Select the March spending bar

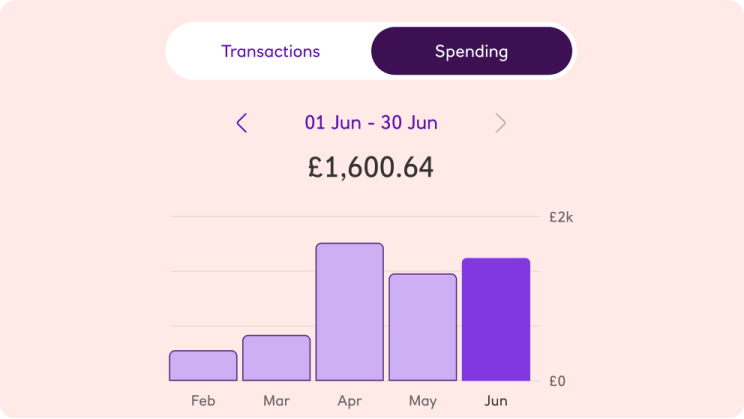pyautogui.click(x=276, y=358)
